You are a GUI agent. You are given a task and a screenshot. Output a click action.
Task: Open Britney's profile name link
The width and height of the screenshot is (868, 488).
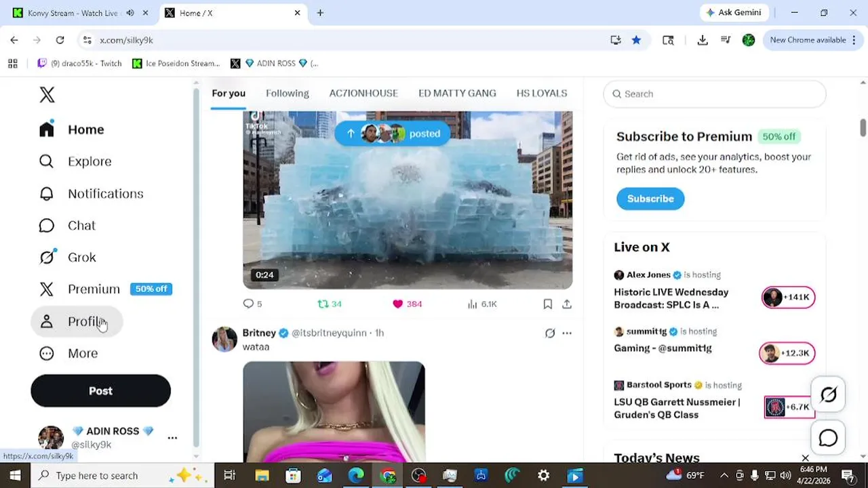[259, 333]
